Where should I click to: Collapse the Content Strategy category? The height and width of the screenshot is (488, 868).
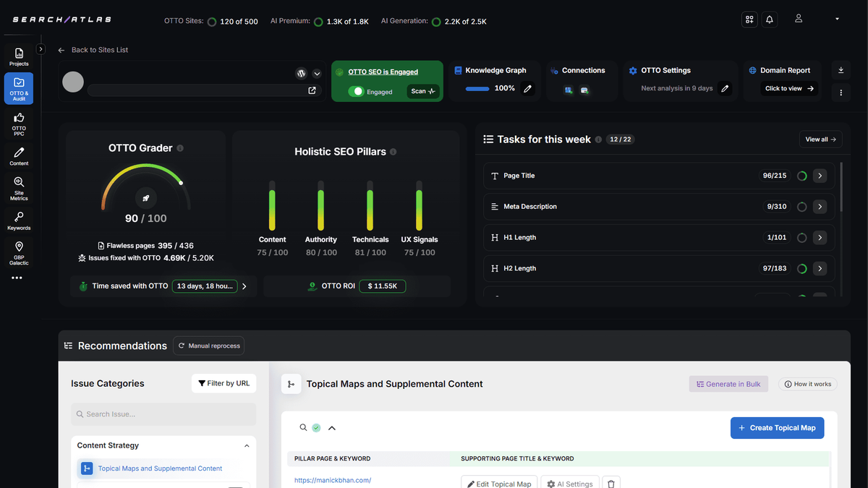(x=247, y=446)
